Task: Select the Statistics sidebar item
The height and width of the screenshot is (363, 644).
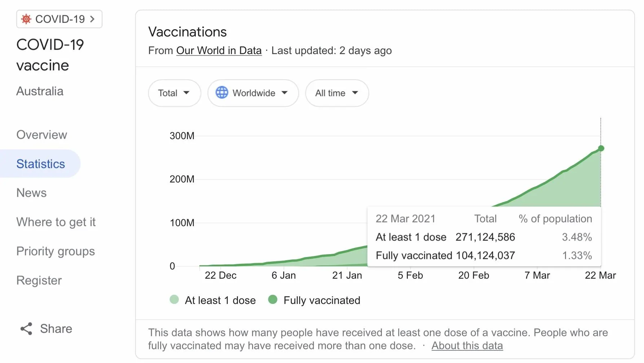Action: (x=40, y=164)
